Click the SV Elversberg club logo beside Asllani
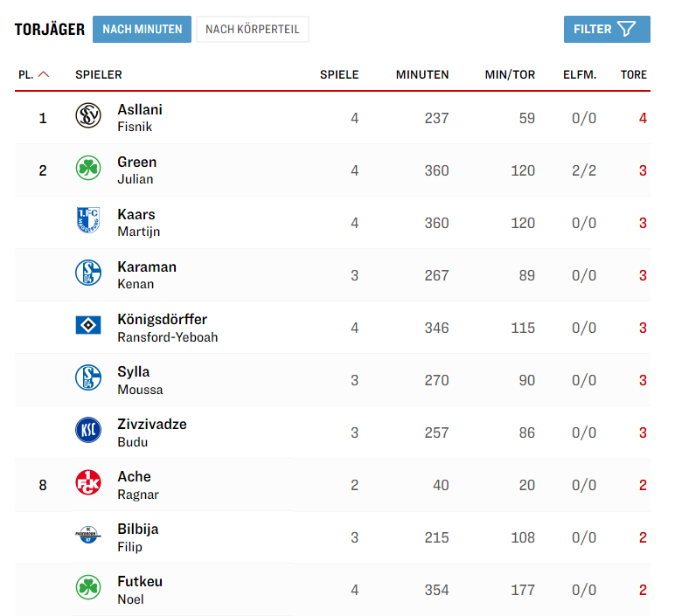The width and height of the screenshot is (675, 616). tap(88, 116)
